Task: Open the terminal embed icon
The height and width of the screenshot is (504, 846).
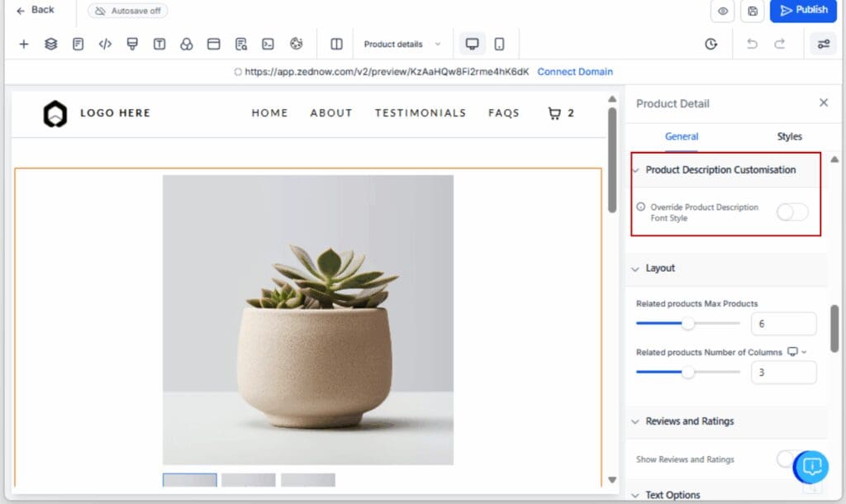Action: (x=266, y=43)
